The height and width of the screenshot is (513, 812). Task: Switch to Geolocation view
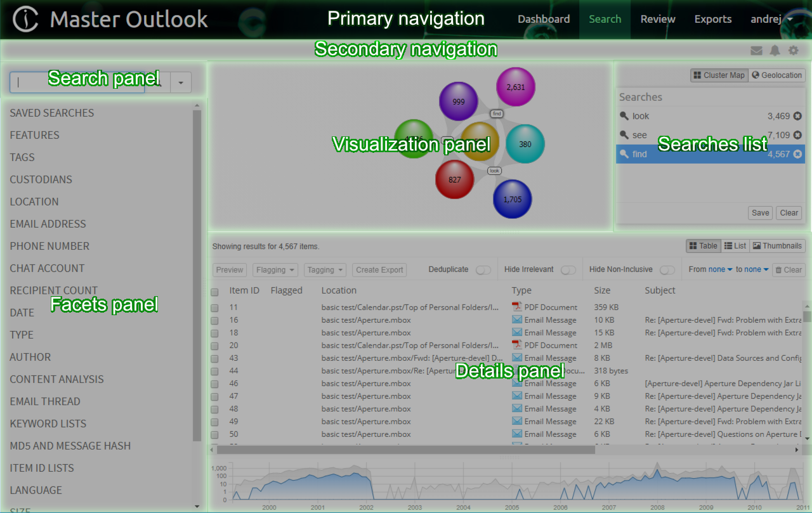coord(776,75)
